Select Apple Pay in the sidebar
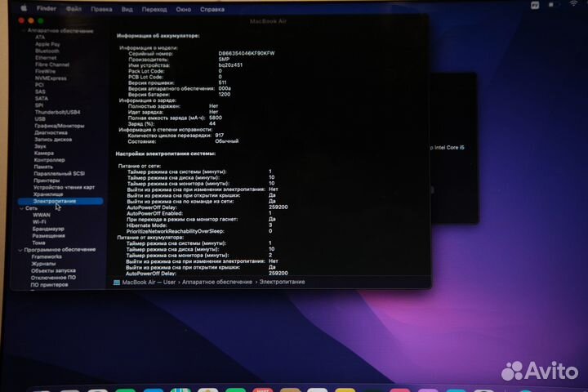 point(47,44)
